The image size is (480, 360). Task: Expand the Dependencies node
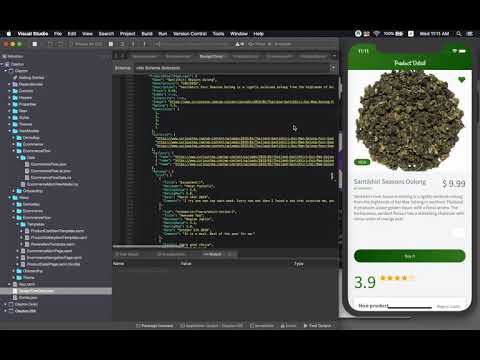point(10,84)
